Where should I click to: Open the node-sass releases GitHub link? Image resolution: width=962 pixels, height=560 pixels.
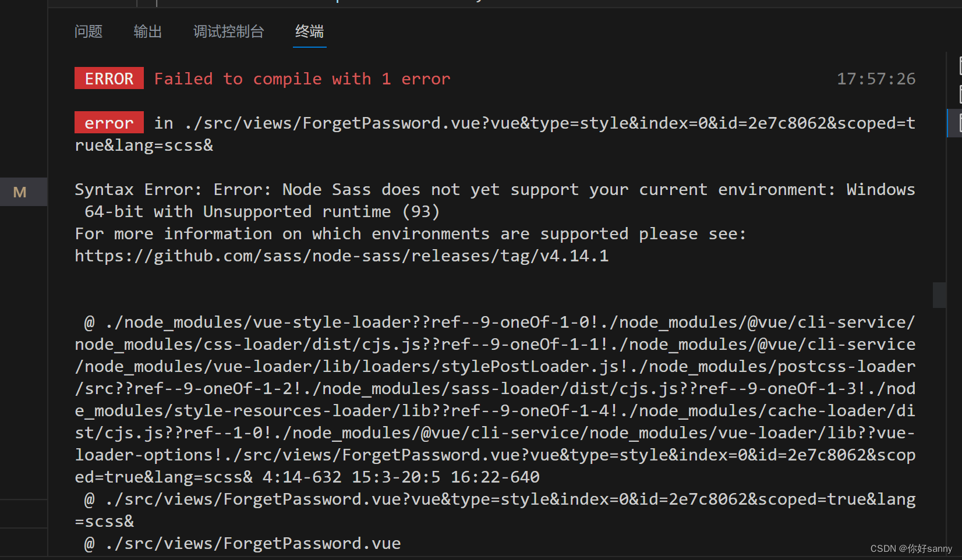(341, 255)
